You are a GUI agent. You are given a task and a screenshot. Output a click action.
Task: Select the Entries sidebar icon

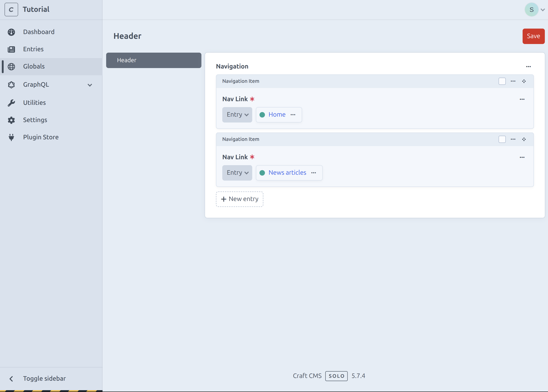pos(12,49)
